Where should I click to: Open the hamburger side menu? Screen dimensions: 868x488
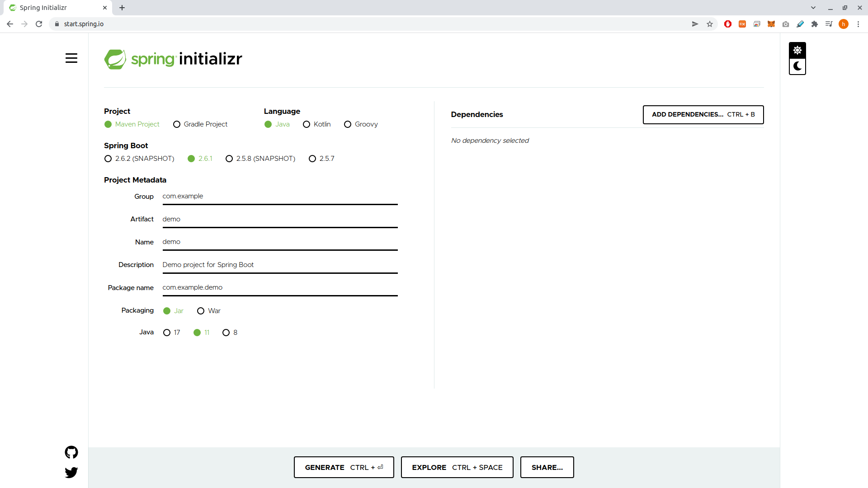click(x=71, y=58)
